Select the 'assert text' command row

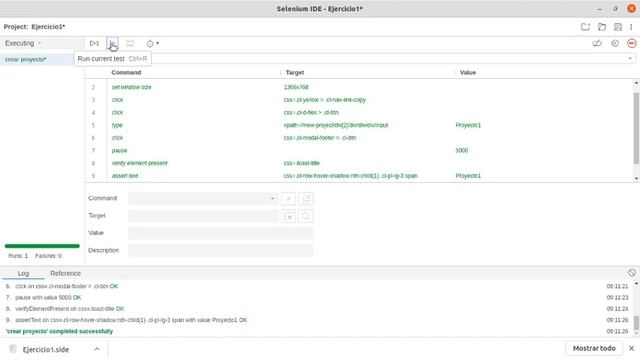[x=359, y=176]
